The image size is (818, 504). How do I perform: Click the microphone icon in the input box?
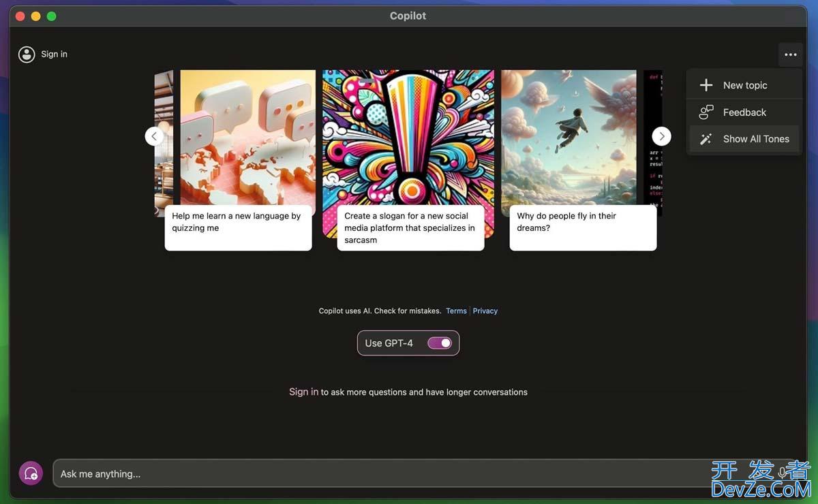782,473
